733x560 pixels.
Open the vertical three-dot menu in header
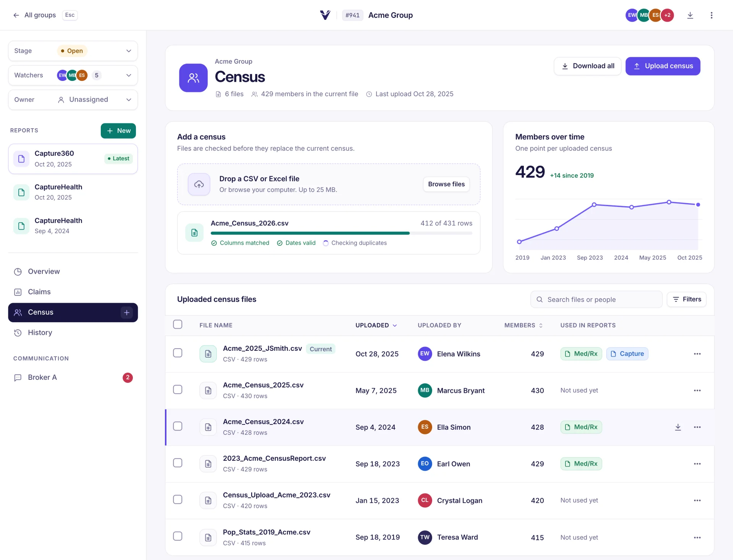click(711, 15)
